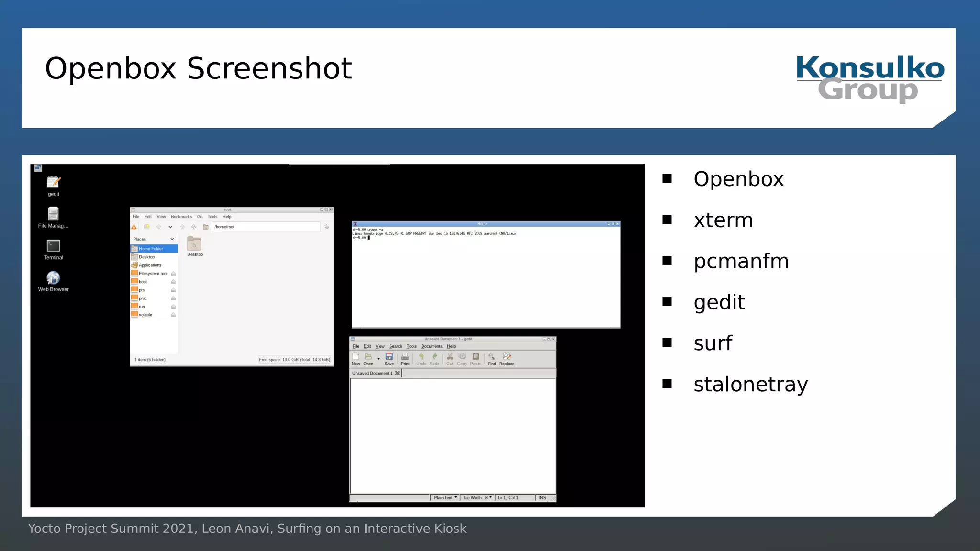Open the Plain Text language dropdown
Screen dimensions: 980x551
pos(445,498)
